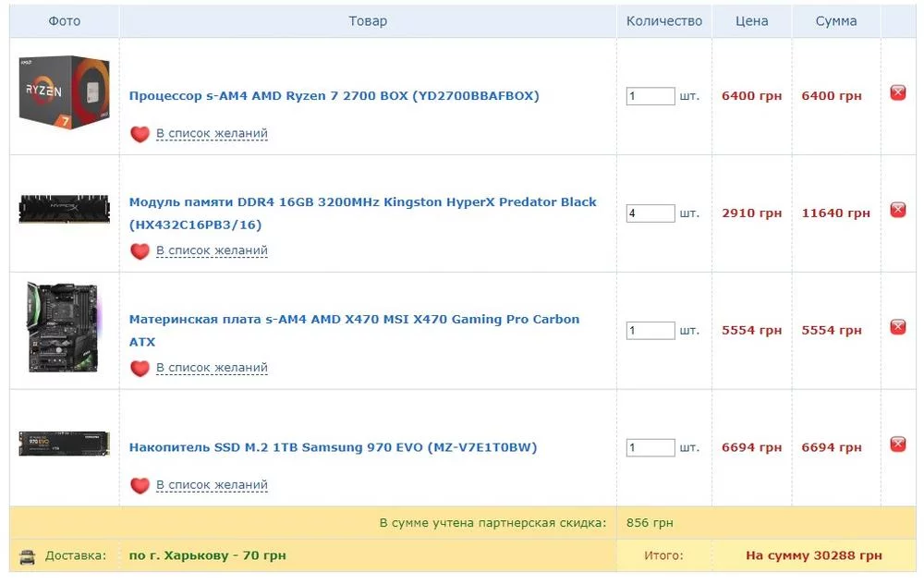The image size is (924, 584).
Task: Click the Ryzen 7 box product photo
Action: (x=65, y=92)
